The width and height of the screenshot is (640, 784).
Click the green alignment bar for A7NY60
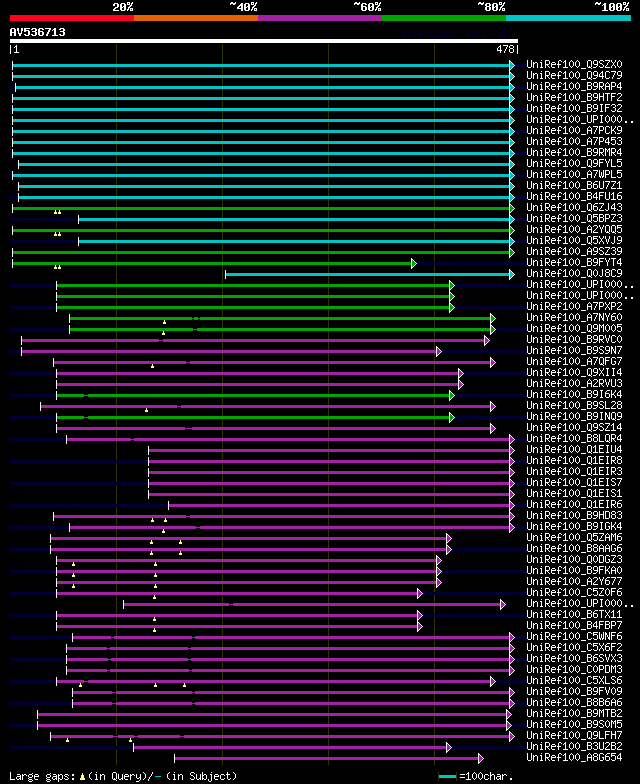point(280,318)
